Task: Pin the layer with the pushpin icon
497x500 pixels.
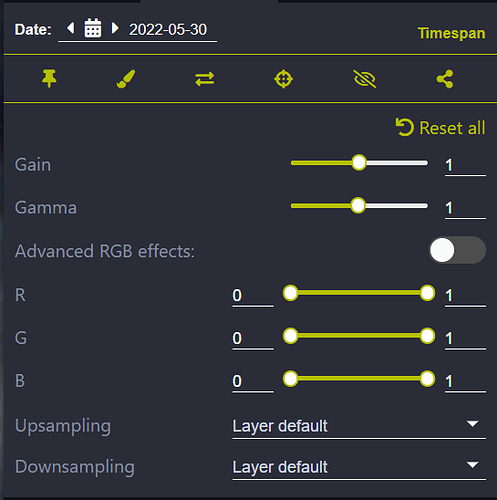Action: pyautogui.click(x=49, y=79)
